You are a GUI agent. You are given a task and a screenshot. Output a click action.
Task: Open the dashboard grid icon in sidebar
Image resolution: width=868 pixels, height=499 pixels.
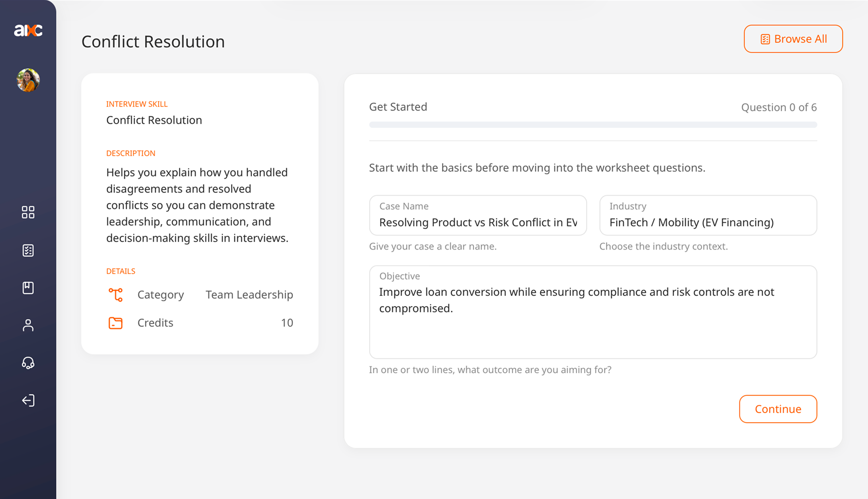28,212
